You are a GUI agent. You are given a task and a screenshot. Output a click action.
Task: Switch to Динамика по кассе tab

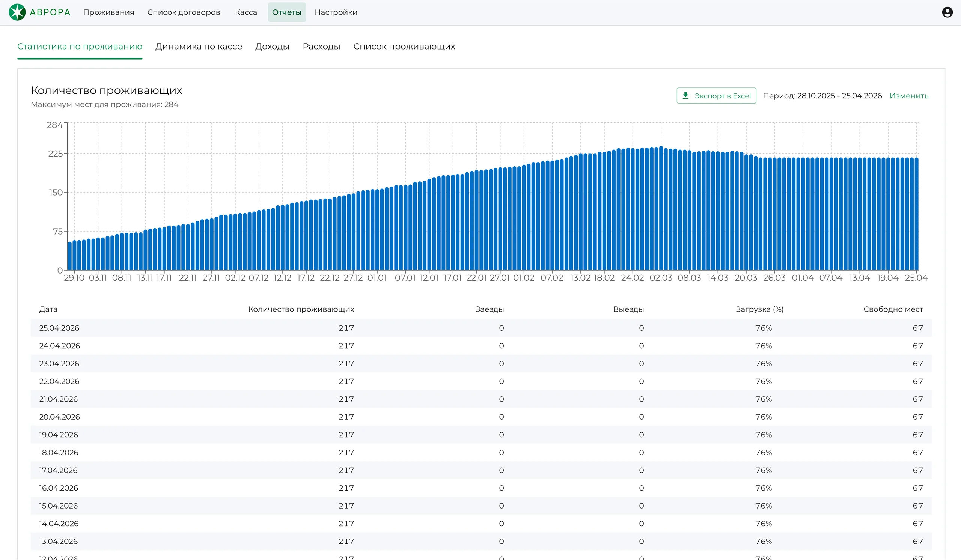click(199, 47)
